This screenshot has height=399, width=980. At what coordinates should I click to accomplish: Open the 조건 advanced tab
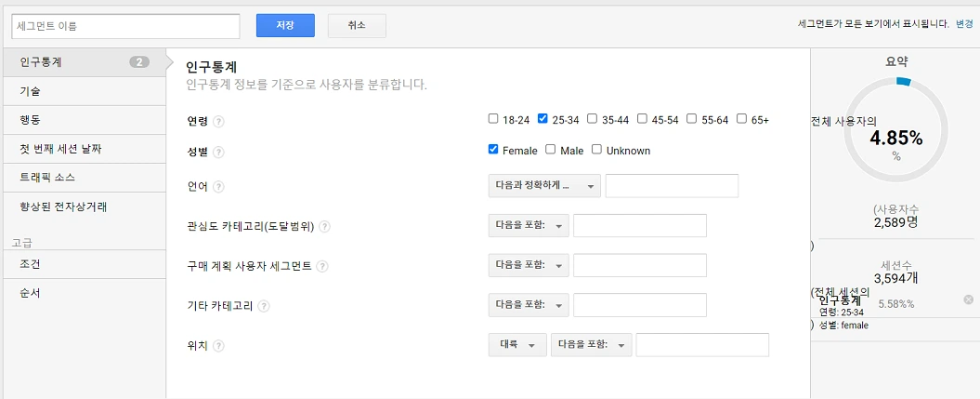(83, 264)
